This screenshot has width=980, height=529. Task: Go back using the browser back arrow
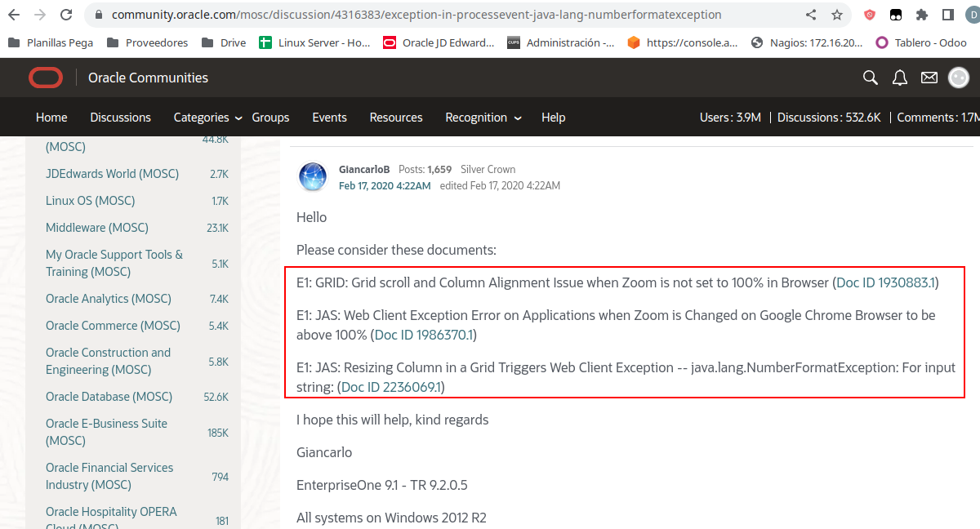pos(14,15)
